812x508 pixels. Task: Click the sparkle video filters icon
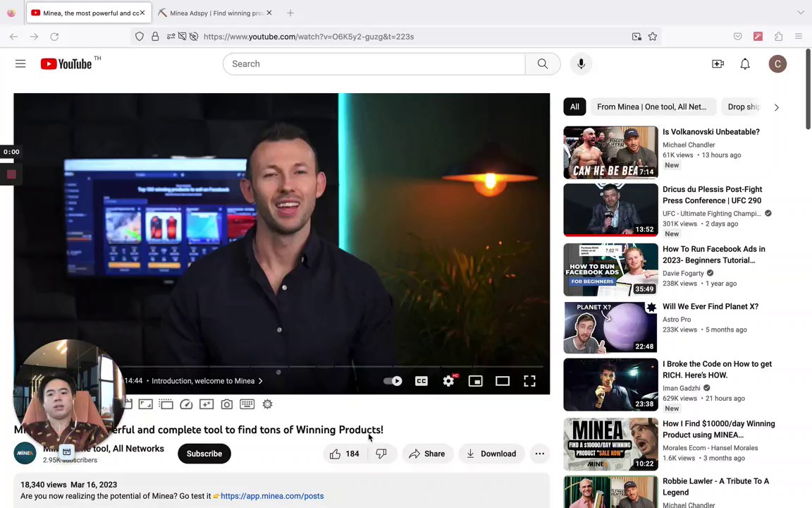click(x=206, y=404)
